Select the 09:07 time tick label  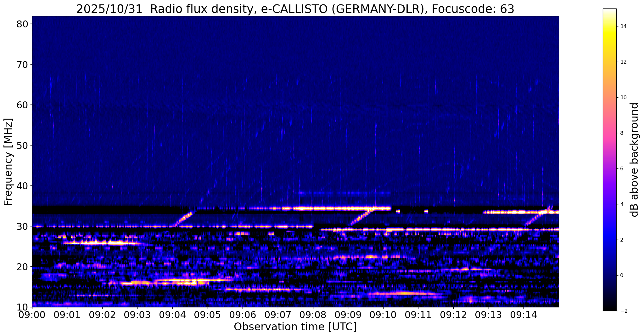[x=278, y=315]
